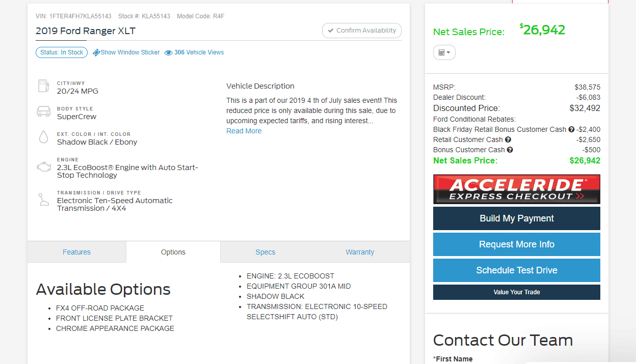Click the SuperCrew body style text

point(76,117)
